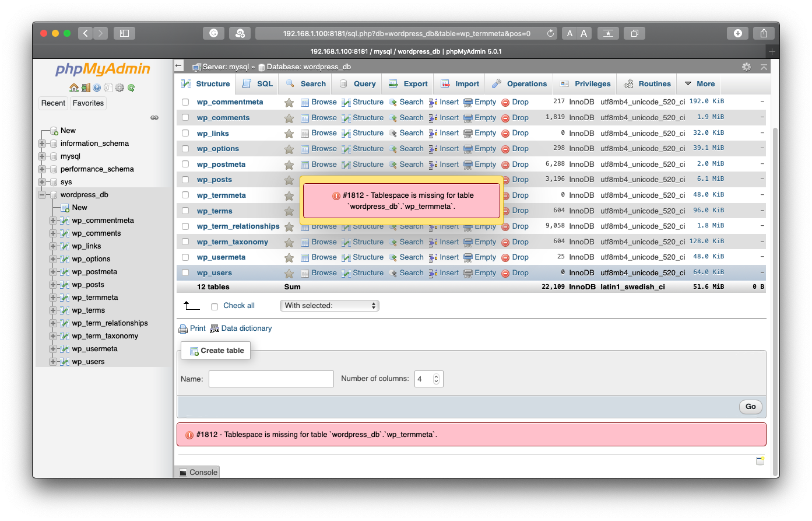Screen dimensions: 812x521
Task: Select wp_links row checkbox
Action: pos(185,133)
